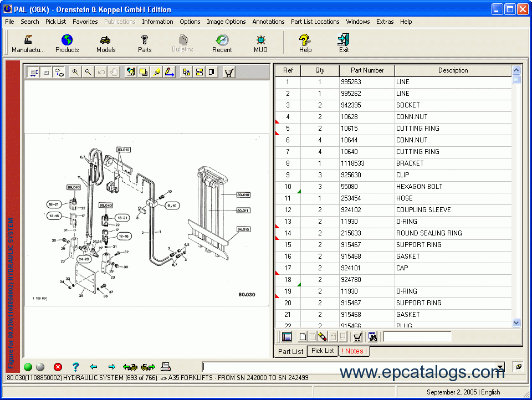Viewport: 532px width, 400px height.
Task: Open the Image Options menu
Action: click(x=226, y=22)
